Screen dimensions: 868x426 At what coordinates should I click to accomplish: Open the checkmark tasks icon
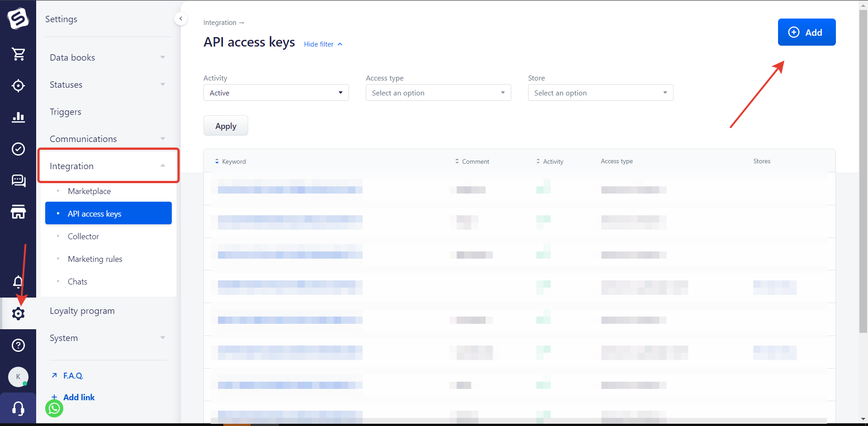18,149
